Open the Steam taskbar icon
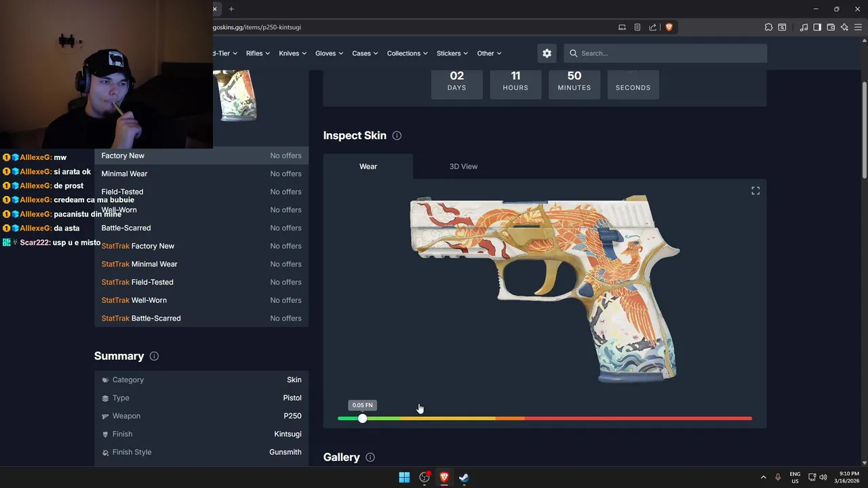Image resolution: width=868 pixels, height=488 pixels. pyautogui.click(x=464, y=477)
